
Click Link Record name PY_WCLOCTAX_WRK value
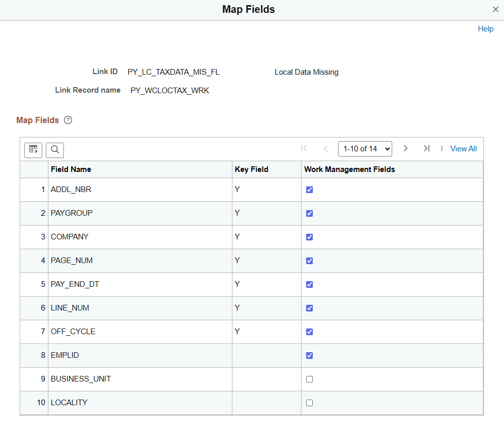pyautogui.click(x=170, y=91)
